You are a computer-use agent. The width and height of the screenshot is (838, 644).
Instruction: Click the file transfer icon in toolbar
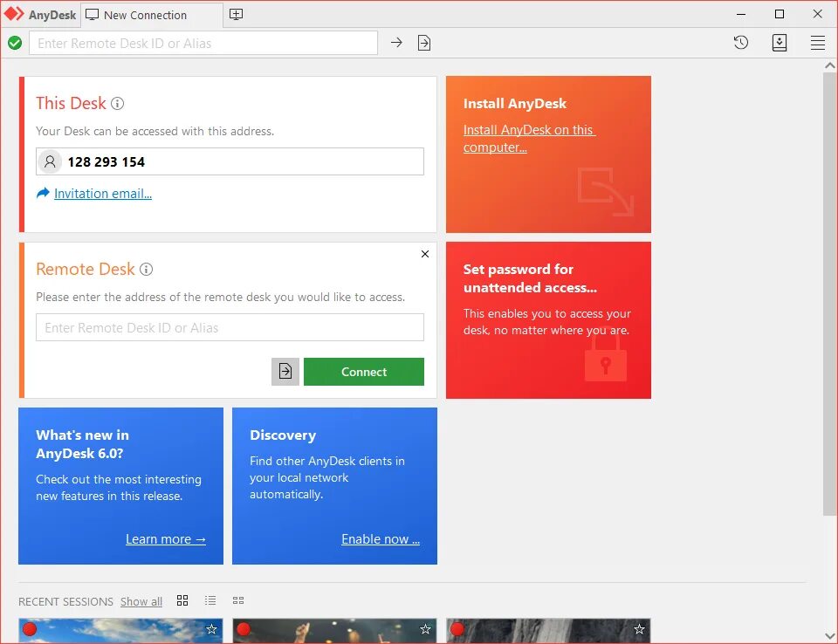(x=424, y=43)
